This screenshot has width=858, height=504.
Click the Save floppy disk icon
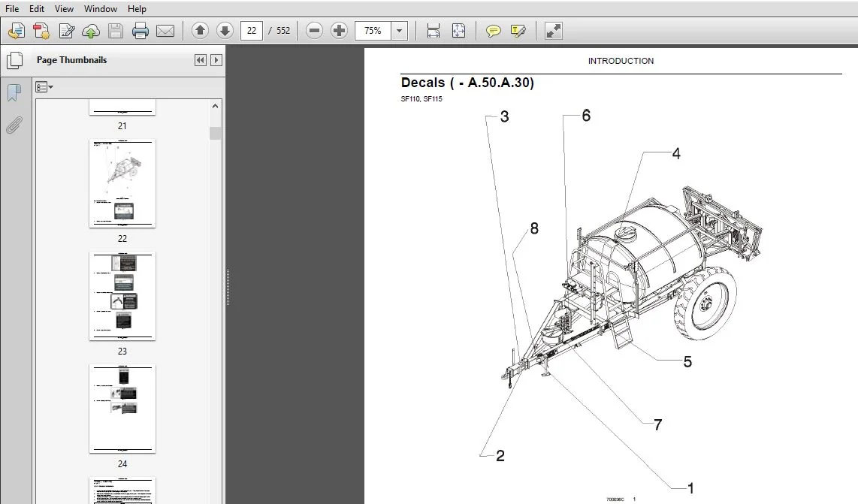pos(116,32)
